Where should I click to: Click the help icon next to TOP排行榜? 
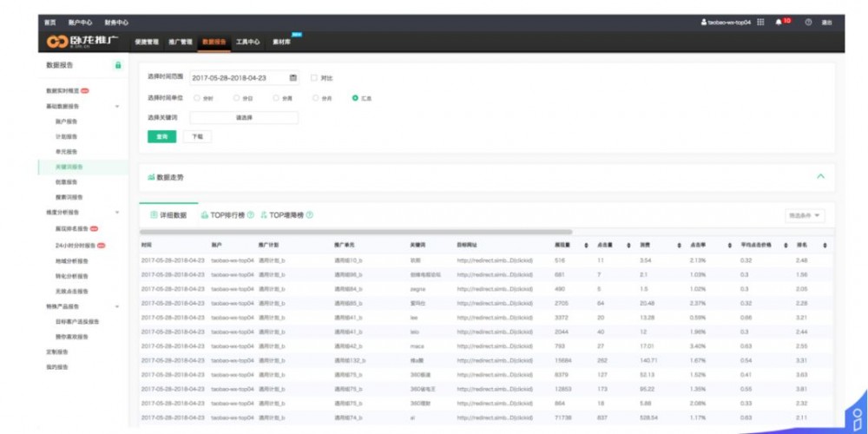250,215
